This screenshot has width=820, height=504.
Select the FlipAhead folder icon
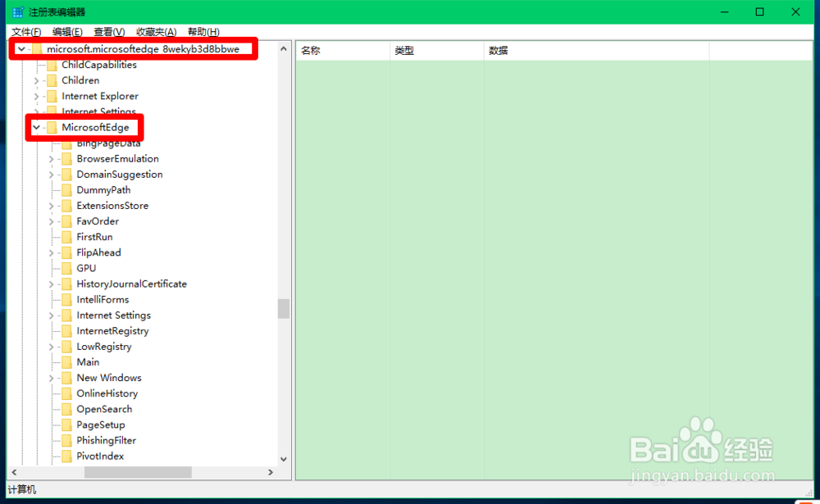(66, 252)
